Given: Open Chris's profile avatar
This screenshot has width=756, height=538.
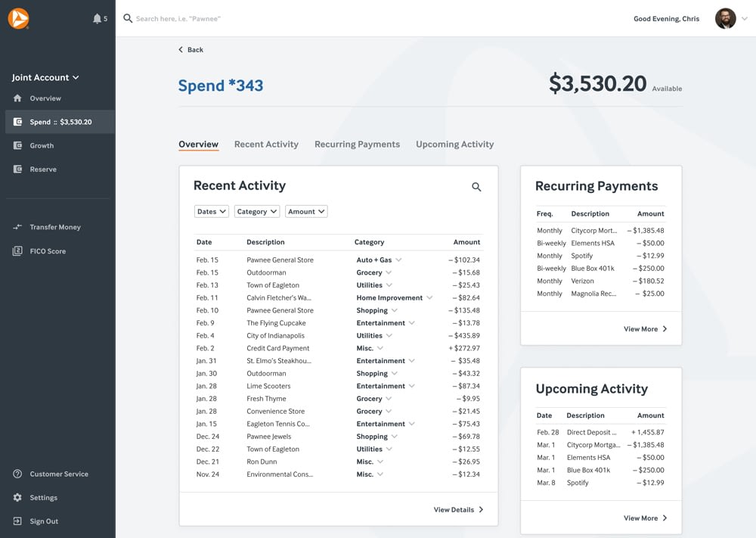Looking at the screenshot, I should pyautogui.click(x=725, y=18).
